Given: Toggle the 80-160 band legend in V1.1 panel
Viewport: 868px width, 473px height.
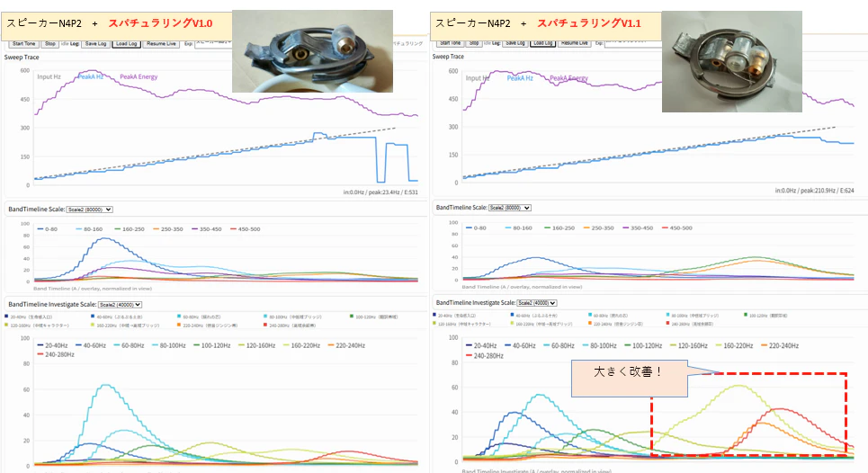Looking at the screenshot, I should [518, 228].
